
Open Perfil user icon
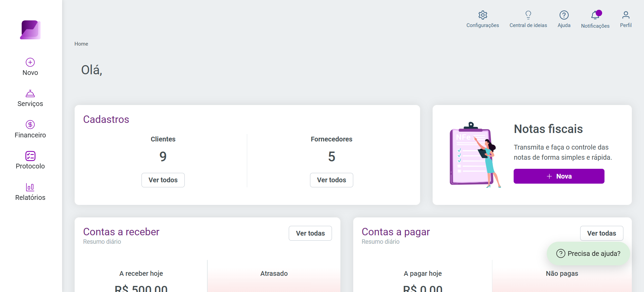click(626, 15)
